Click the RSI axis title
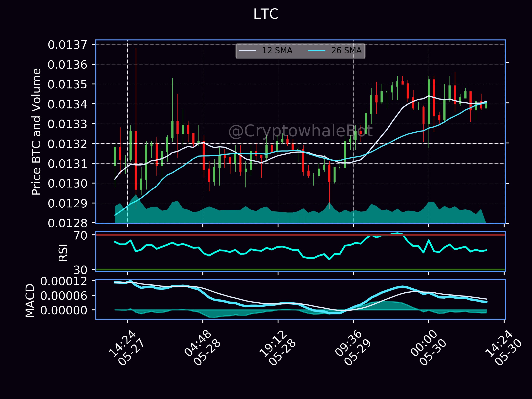This screenshot has width=532, height=399. coord(63,252)
